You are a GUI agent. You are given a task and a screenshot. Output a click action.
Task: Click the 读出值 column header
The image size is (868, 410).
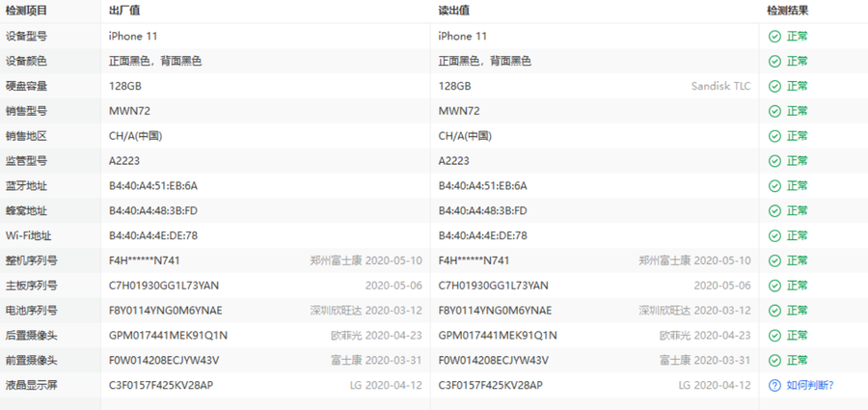tap(454, 11)
